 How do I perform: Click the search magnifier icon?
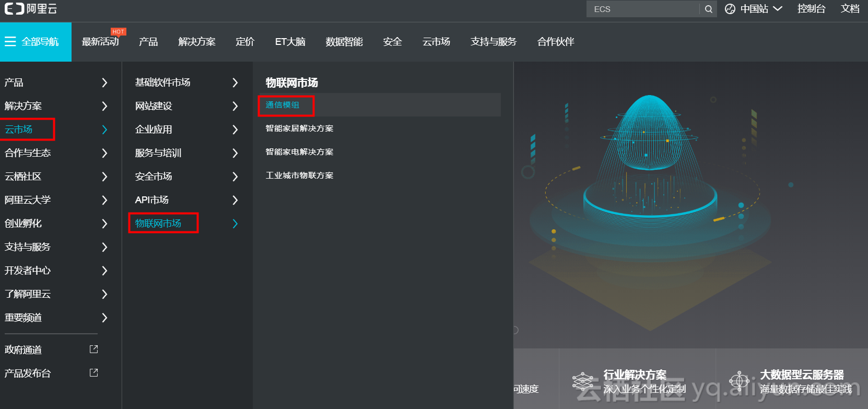pos(708,9)
